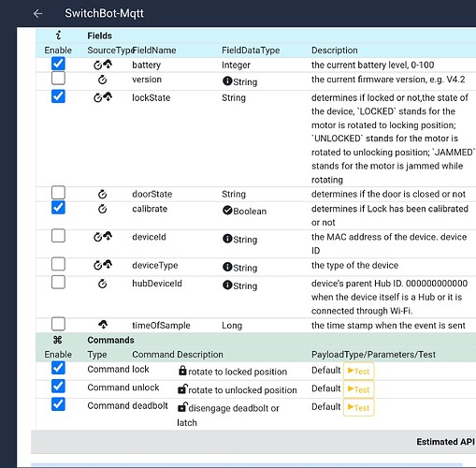476x468 pixels.
Task: Click the Commands section symbol icon
Action: [58, 340]
